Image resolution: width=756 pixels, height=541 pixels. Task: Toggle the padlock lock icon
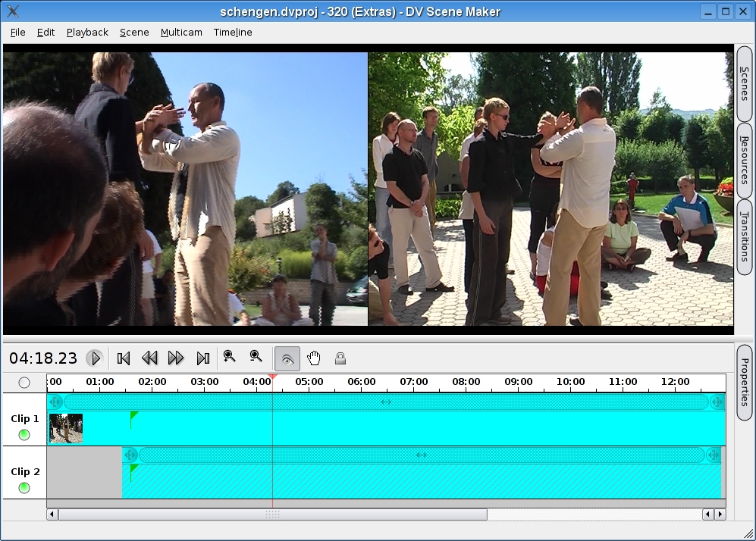pos(340,358)
